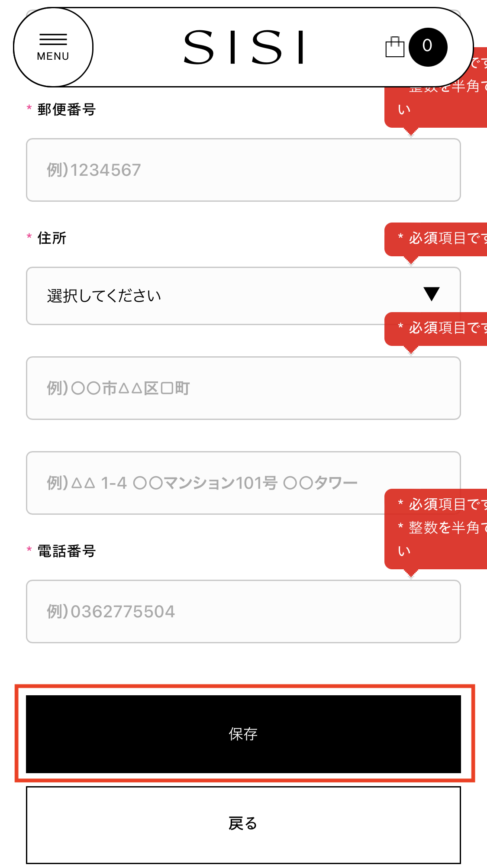
Task: Click the 住所 label
Action: point(52,238)
